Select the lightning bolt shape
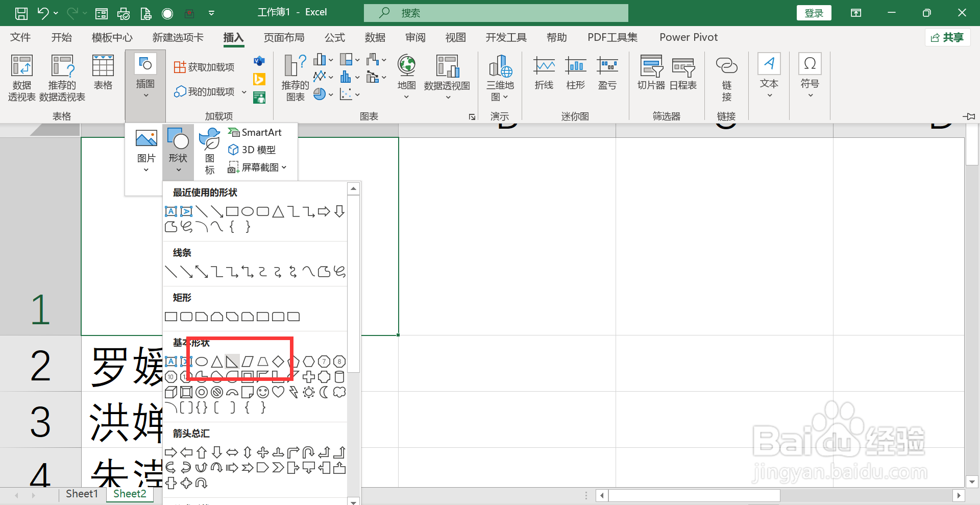 [293, 392]
